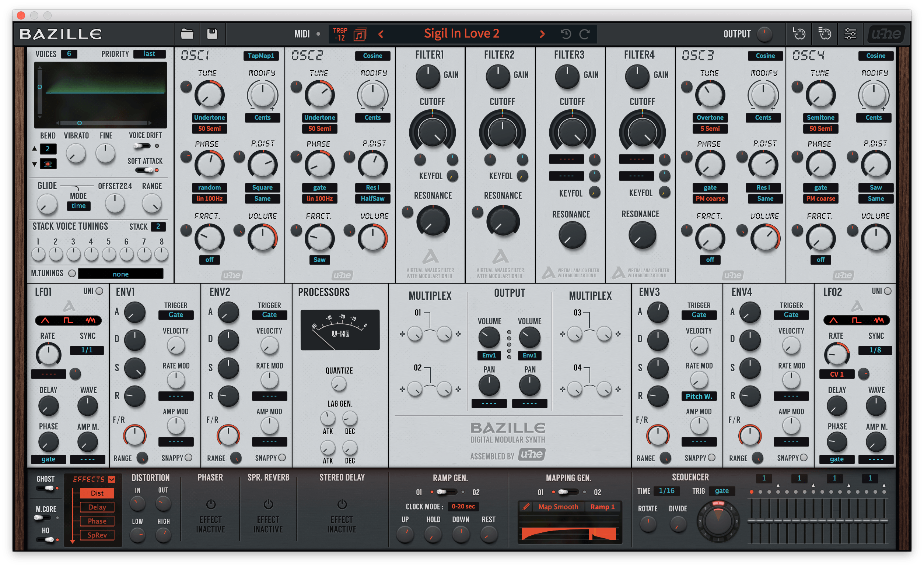The width and height of the screenshot is (924, 567).
Task: Enable Snappy on ENV1
Action: tap(188, 458)
